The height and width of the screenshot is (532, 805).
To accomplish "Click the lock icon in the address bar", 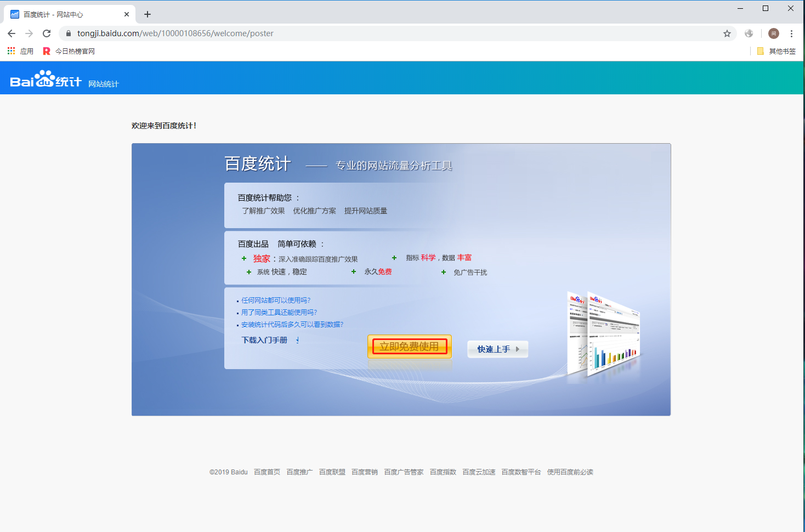I will pyautogui.click(x=69, y=33).
